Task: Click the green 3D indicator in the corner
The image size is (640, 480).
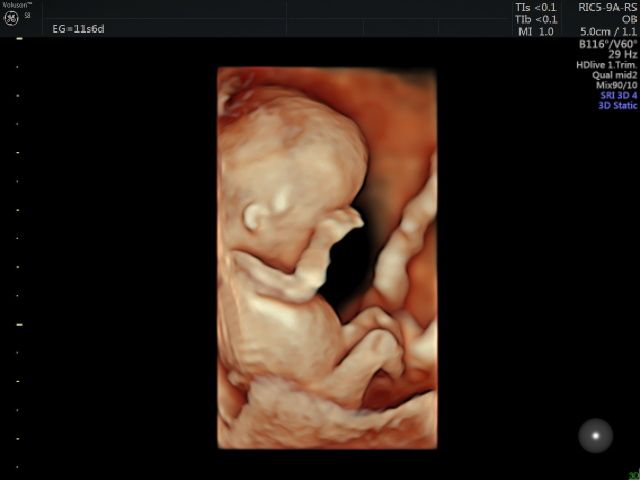Action: pos(633,475)
